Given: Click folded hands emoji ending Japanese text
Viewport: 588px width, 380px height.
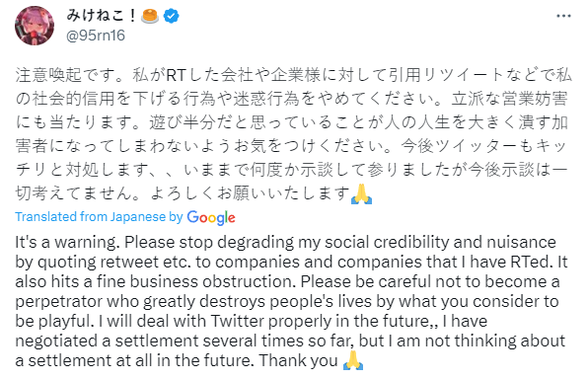Looking at the screenshot, I should tap(361, 193).
